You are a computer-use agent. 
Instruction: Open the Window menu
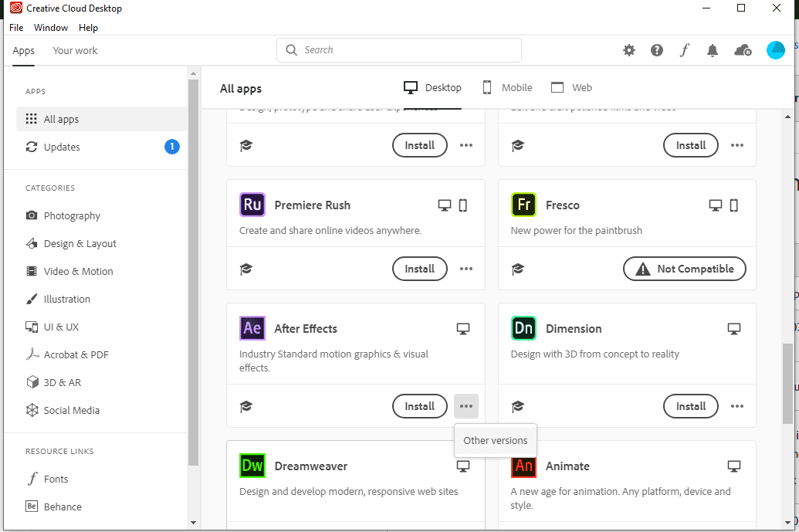[51, 28]
